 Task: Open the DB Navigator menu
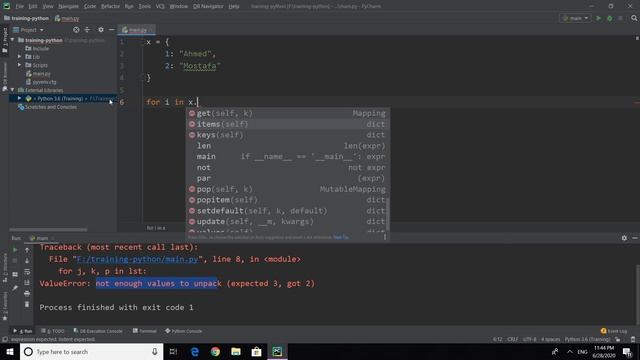[x=208, y=6]
